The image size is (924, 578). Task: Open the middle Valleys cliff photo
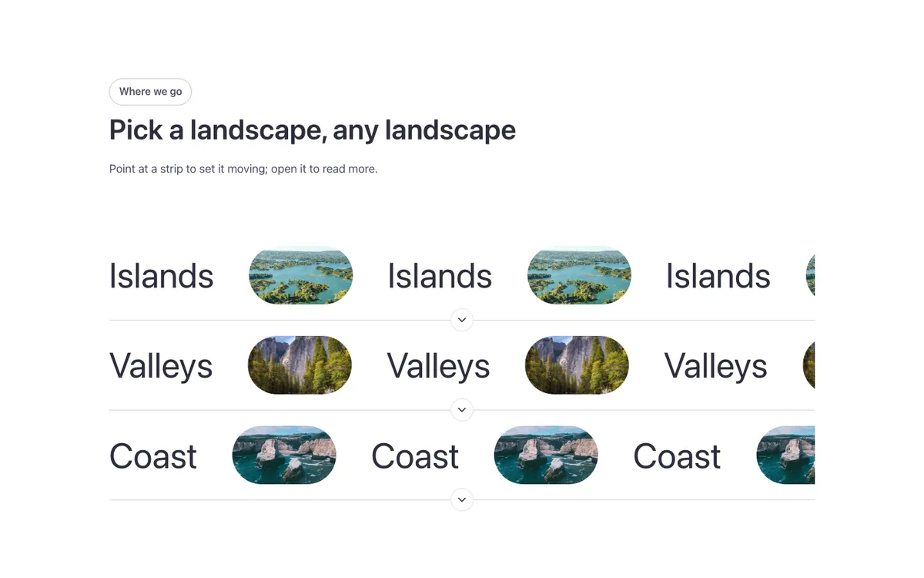pyautogui.click(x=577, y=365)
